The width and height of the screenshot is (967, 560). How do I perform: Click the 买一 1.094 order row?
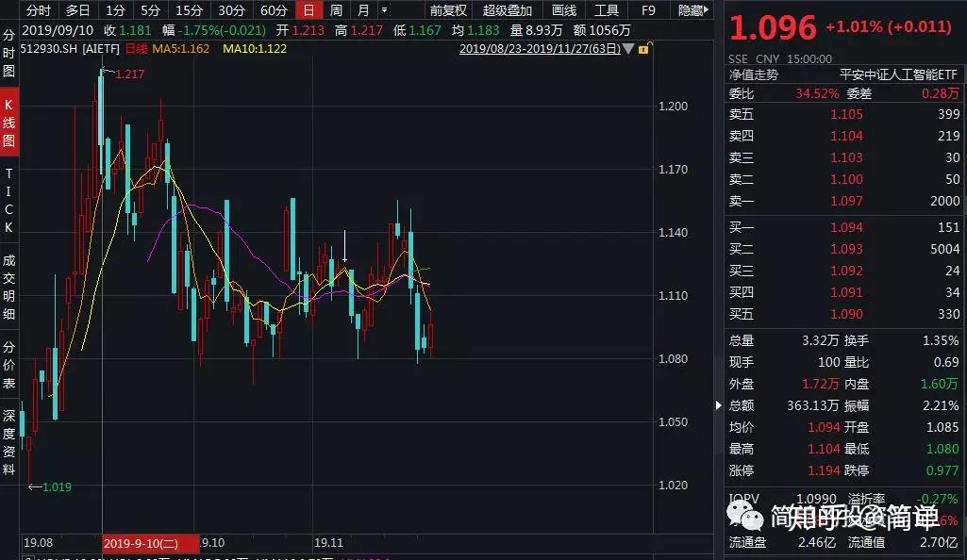(x=843, y=227)
